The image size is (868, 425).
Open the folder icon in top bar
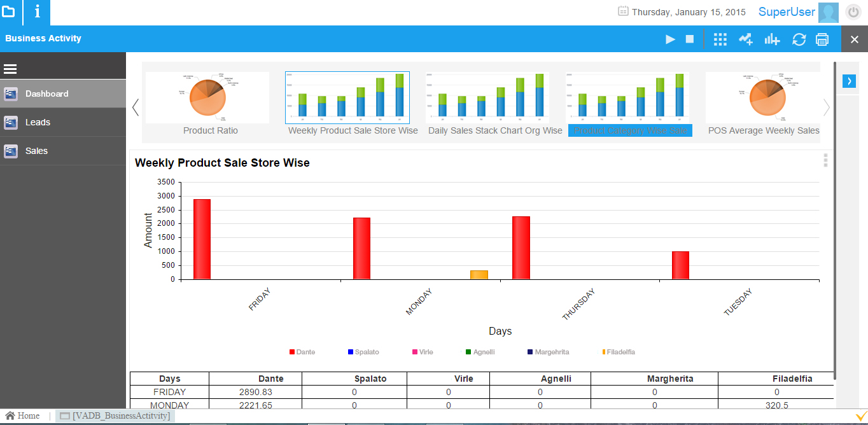8,11
